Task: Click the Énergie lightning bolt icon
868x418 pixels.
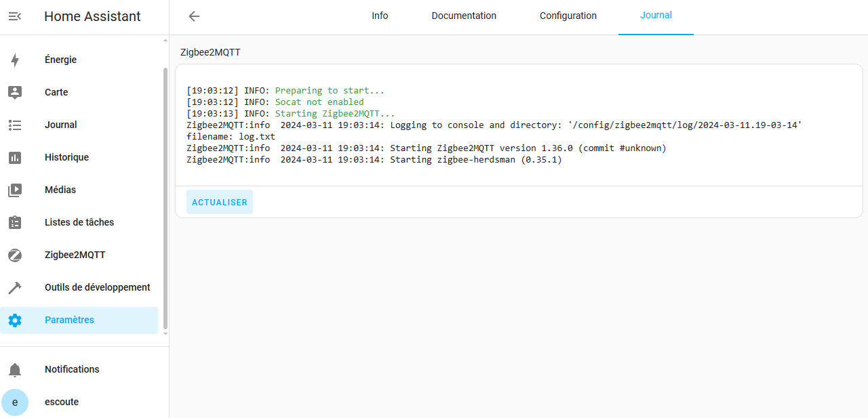Action: 15,60
